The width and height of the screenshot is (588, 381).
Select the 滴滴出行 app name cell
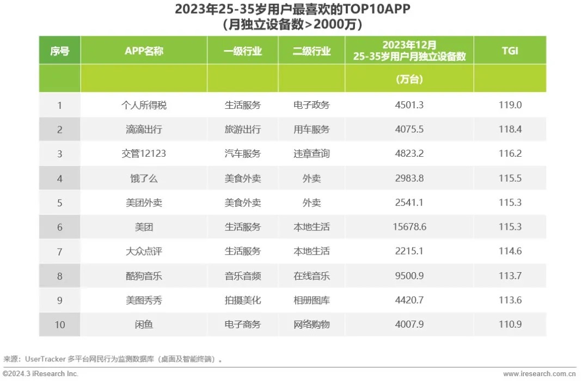click(144, 130)
